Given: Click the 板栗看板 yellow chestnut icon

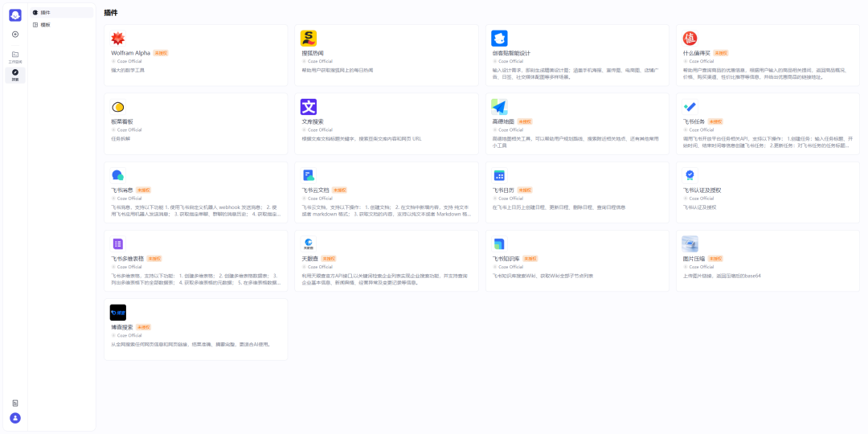Looking at the screenshot, I should coord(118,107).
